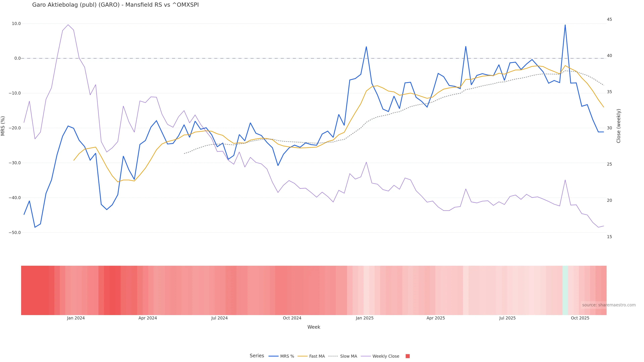The height and width of the screenshot is (362, 644).
Task: Select the "Close (weekly)" right axis title
Action: pos(619,126)
